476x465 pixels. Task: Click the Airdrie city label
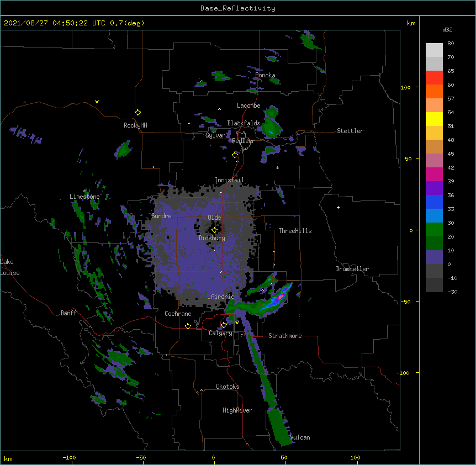pos(223,297)
